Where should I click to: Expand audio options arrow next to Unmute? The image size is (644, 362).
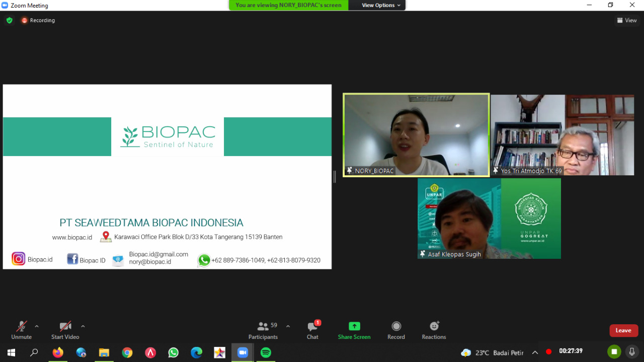pos(37,326)
